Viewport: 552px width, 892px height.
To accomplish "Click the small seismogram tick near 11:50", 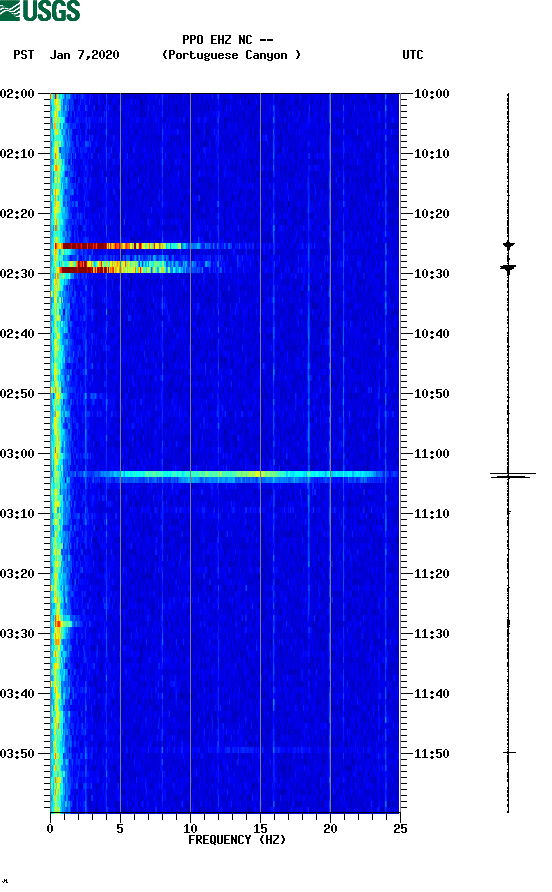I will pyautogui.click(x=509, y=753).
